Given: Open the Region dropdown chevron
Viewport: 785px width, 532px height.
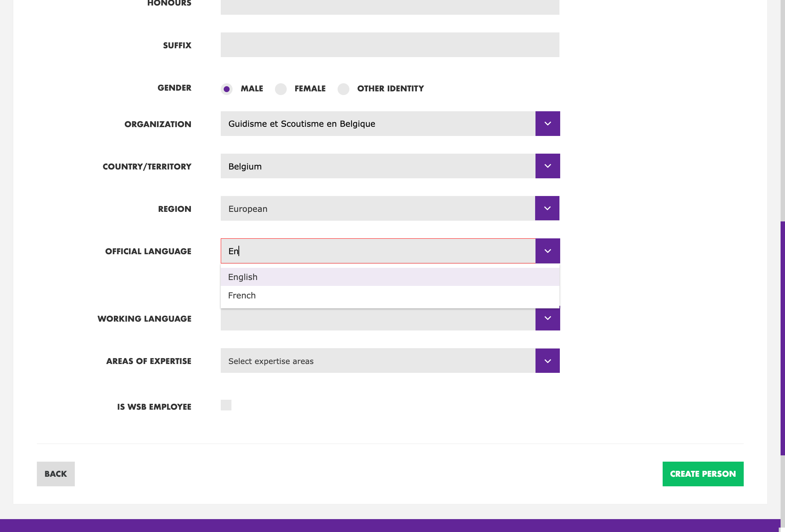Looking at the screenshot, I should [x=547, y=208].
